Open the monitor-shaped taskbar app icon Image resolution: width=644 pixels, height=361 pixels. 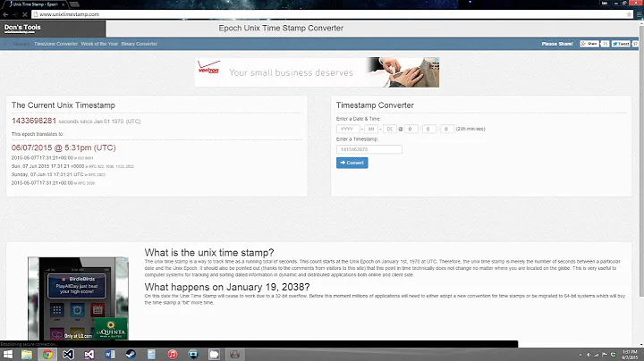click(193, 355)
